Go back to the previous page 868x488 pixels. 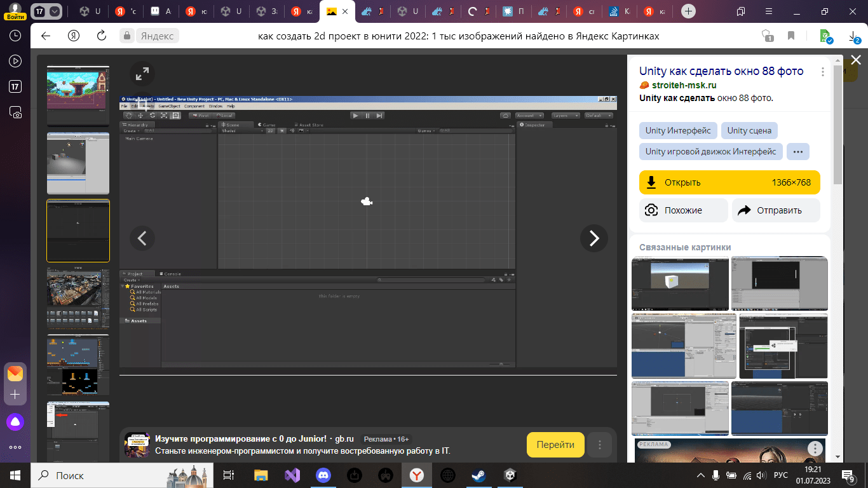tap(46, 36)
